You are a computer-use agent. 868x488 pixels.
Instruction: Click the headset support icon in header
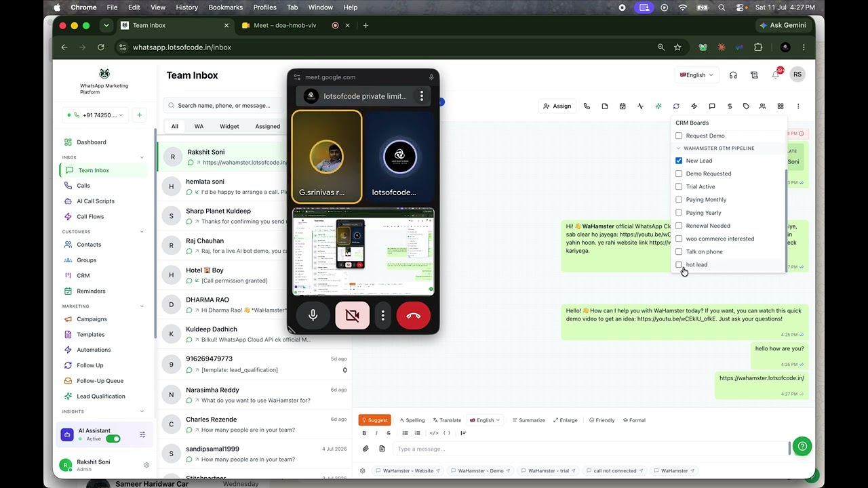click(x=733, y=75)
